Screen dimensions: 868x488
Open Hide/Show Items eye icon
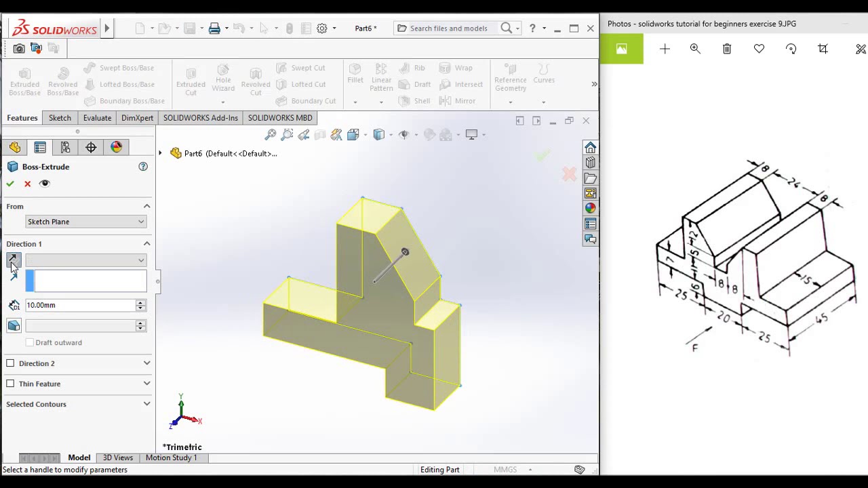tap(404, 135)
